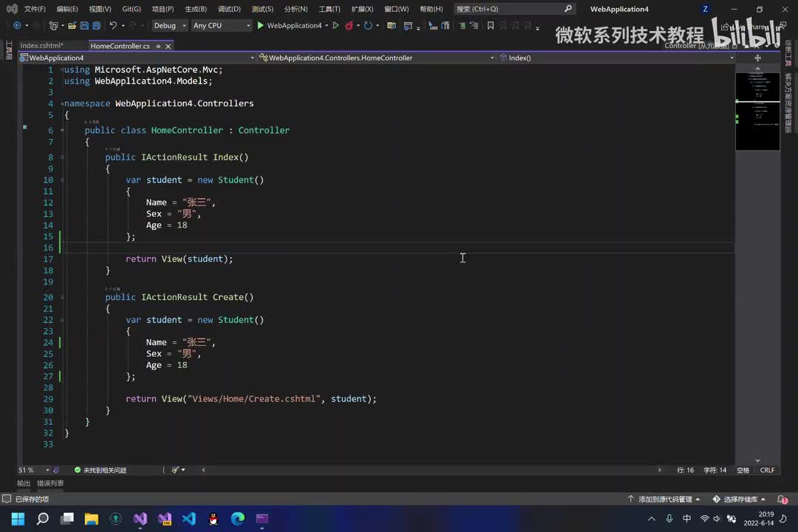Screen dimensions: 798x532
Task: Click the notifications bell icon in status bar
Action: tap(782, 499)
